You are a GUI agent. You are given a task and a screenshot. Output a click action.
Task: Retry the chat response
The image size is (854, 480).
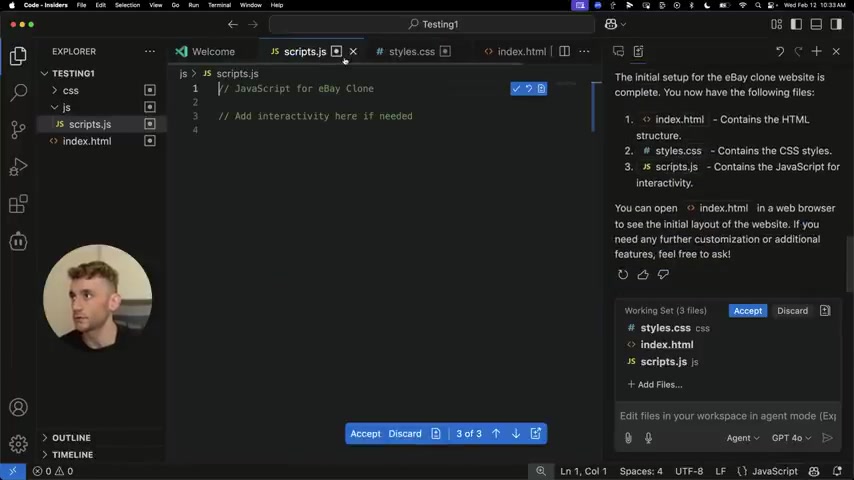(623, 275)
